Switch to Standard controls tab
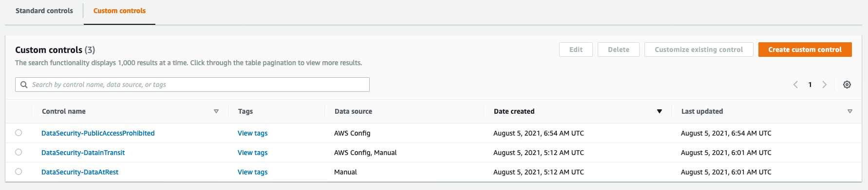 coord(44,11)
